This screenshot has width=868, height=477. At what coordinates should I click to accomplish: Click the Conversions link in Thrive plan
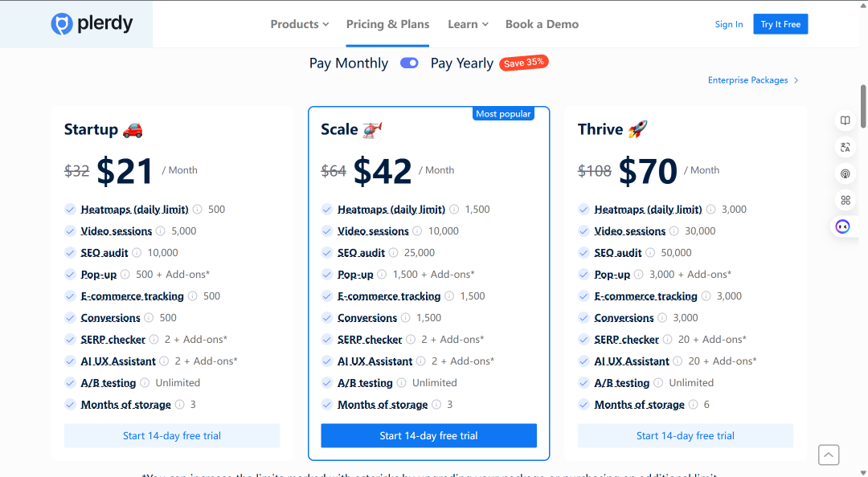pos(624,318)
